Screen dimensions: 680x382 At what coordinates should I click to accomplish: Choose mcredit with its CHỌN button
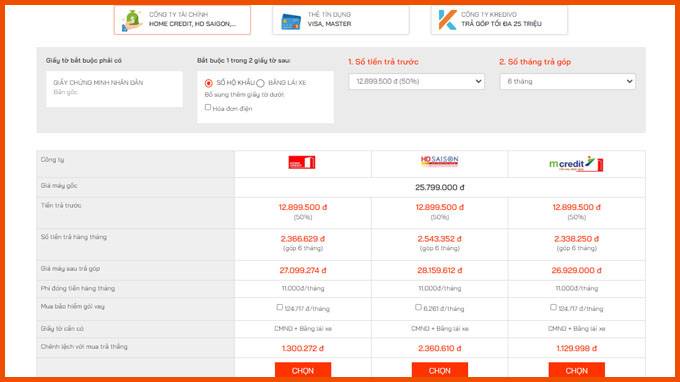pos(576,370)
